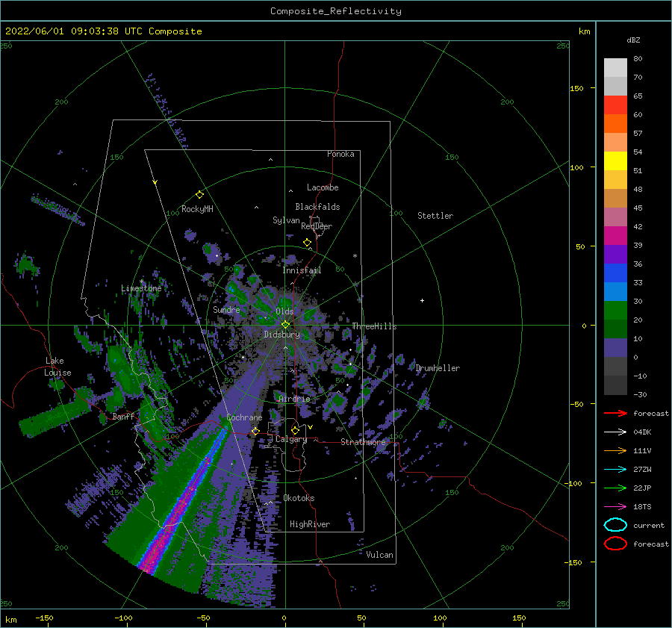
Task: Click the Airdrie city label
Action: coord(294,399)
